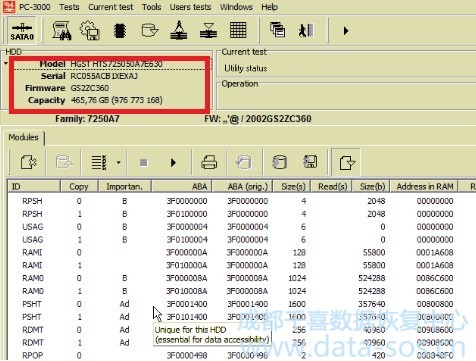The height and width of the screenshot is (361, 476).
Task: Sort by the ID column header
Action: 34,187
